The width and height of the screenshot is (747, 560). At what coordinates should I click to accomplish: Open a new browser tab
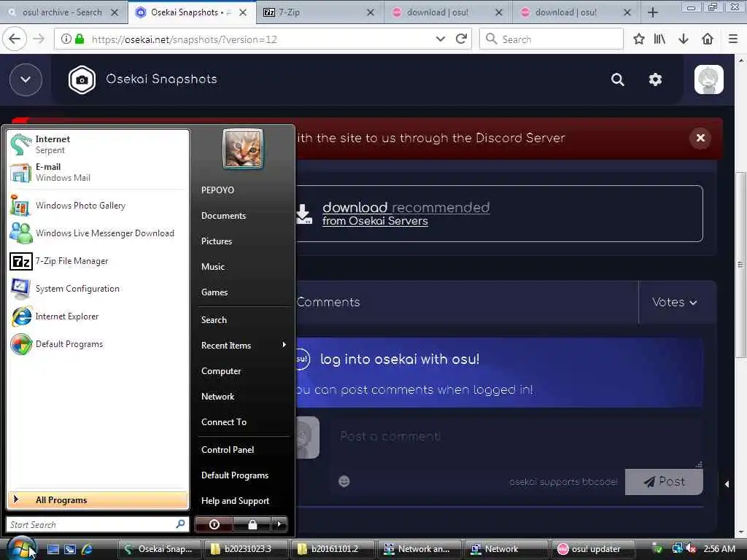[x=653, y=12]
